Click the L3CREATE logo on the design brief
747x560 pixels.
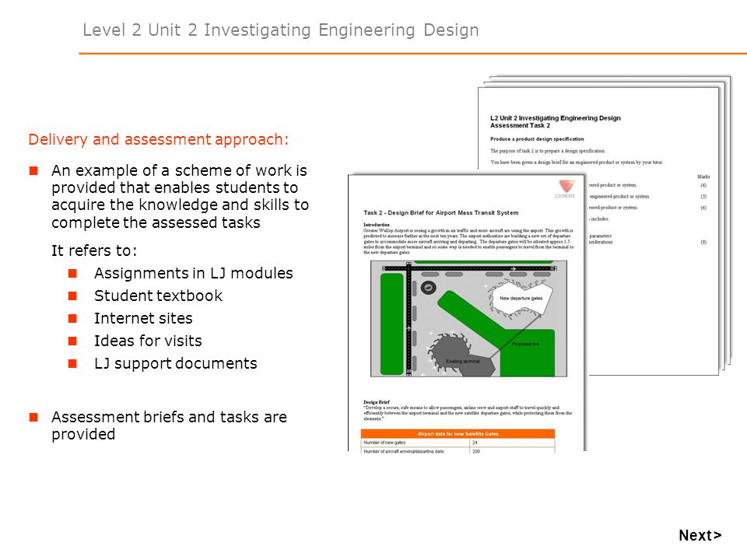566,188
